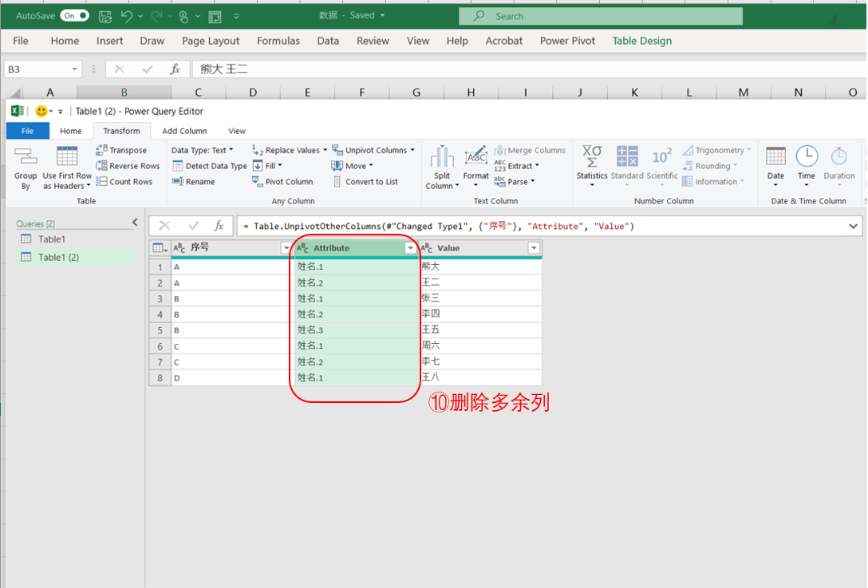Open the 序号 column filter dropdown

tap(286, 248)
